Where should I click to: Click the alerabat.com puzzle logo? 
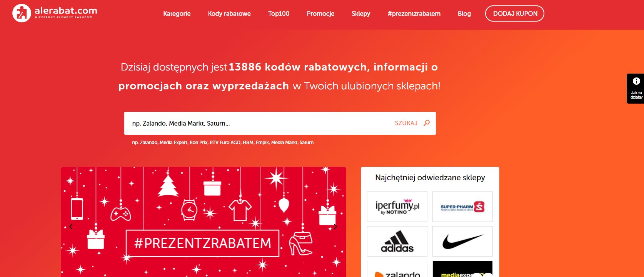click(22, 13)
